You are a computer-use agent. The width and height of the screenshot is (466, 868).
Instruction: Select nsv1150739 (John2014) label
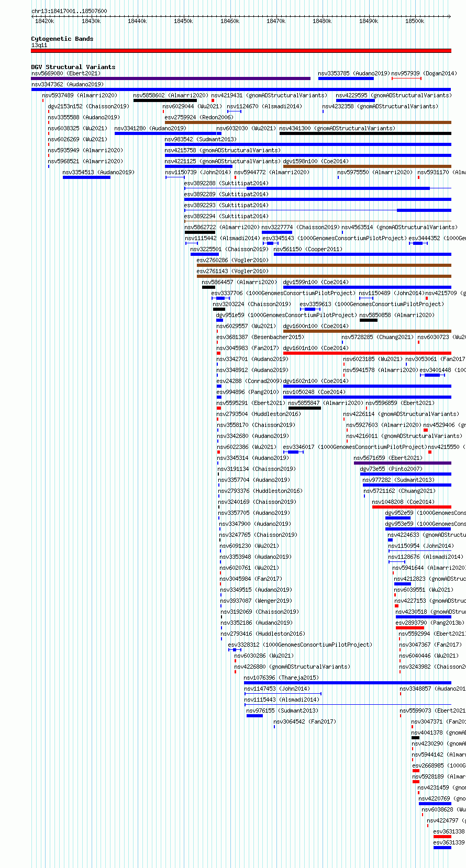click(x=198, y=172)
